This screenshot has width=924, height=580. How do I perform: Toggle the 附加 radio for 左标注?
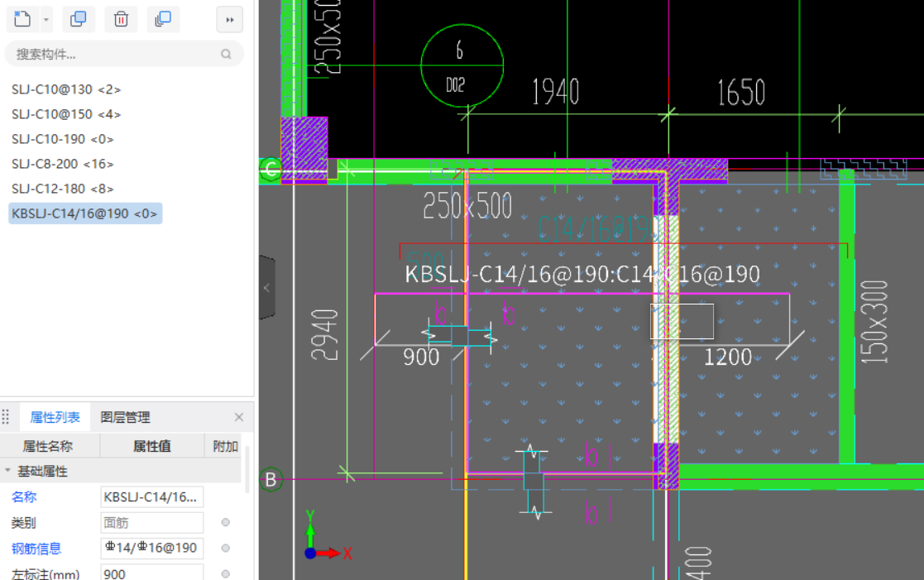225,573
